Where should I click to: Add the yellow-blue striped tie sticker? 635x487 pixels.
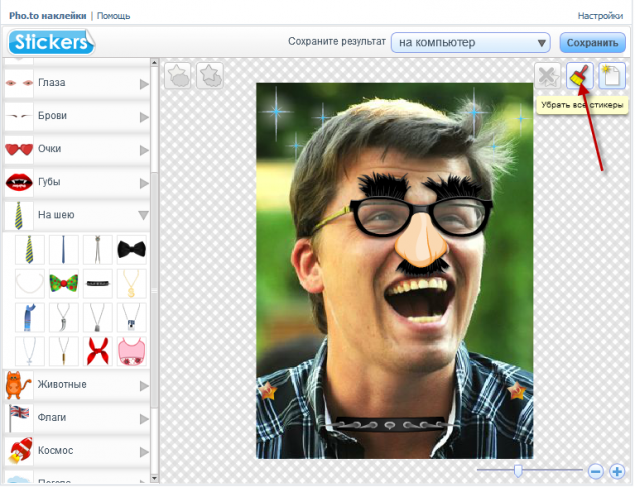coord(29,250)
